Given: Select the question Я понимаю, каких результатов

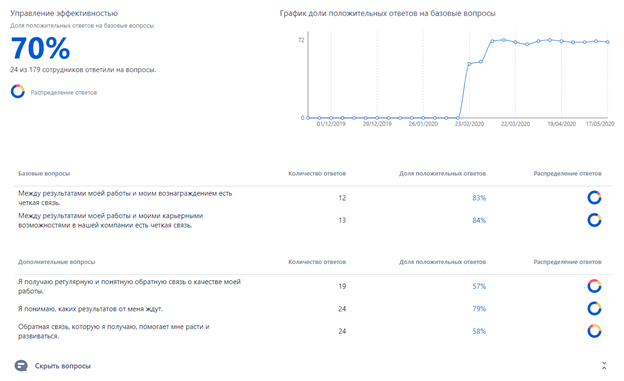Looking at the screenshot, I should click(90, 309).
